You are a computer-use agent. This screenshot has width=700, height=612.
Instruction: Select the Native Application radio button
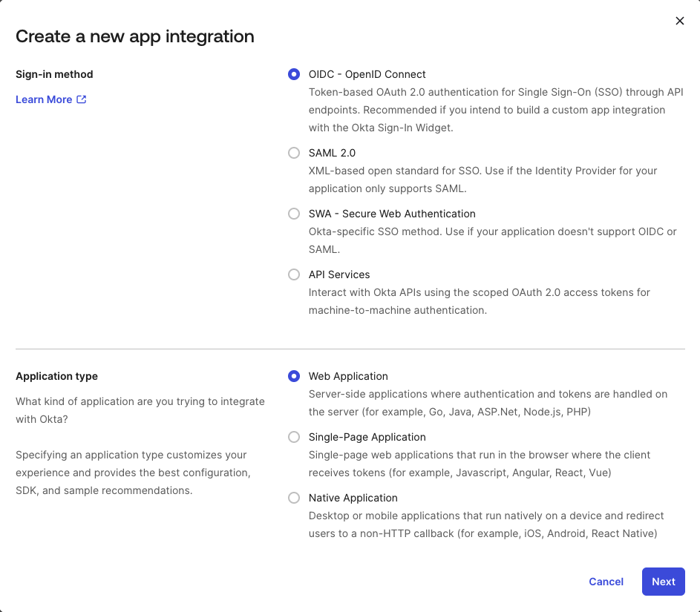[294, 498]
